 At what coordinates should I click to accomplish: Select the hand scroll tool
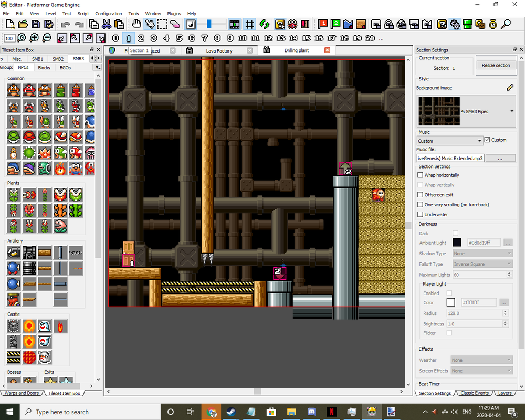(x=136, y=24)
